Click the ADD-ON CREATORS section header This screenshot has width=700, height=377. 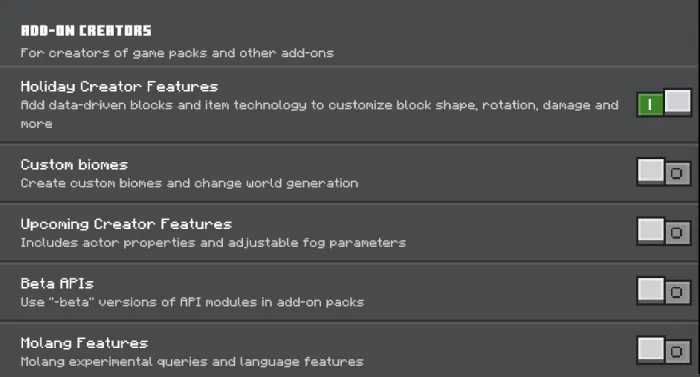coord(86,30)
